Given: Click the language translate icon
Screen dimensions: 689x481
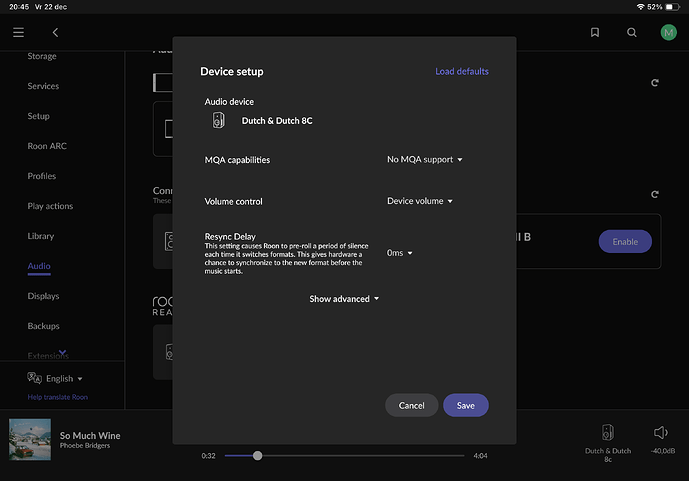Looking at the screenshot, I should pos(34,378).
